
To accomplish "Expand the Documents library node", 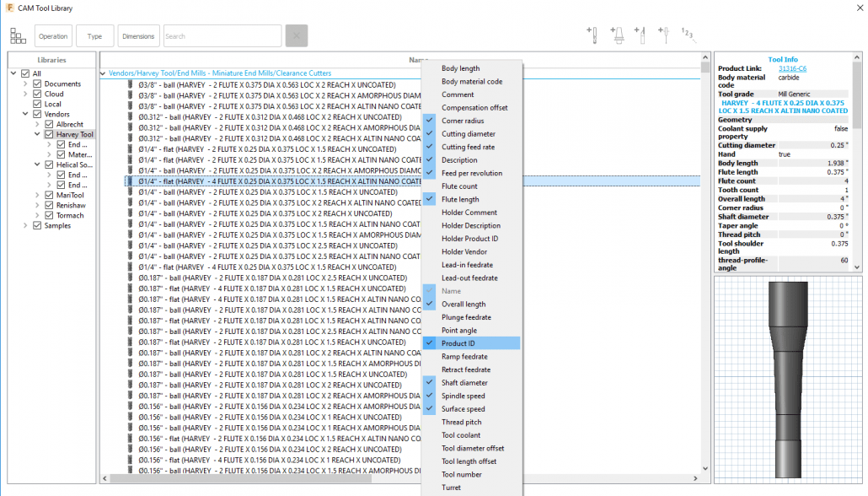I will pos(26,84).
